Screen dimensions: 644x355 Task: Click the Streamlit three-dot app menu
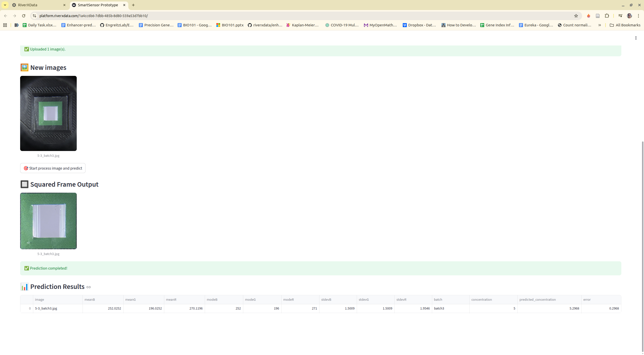[636, 38]
